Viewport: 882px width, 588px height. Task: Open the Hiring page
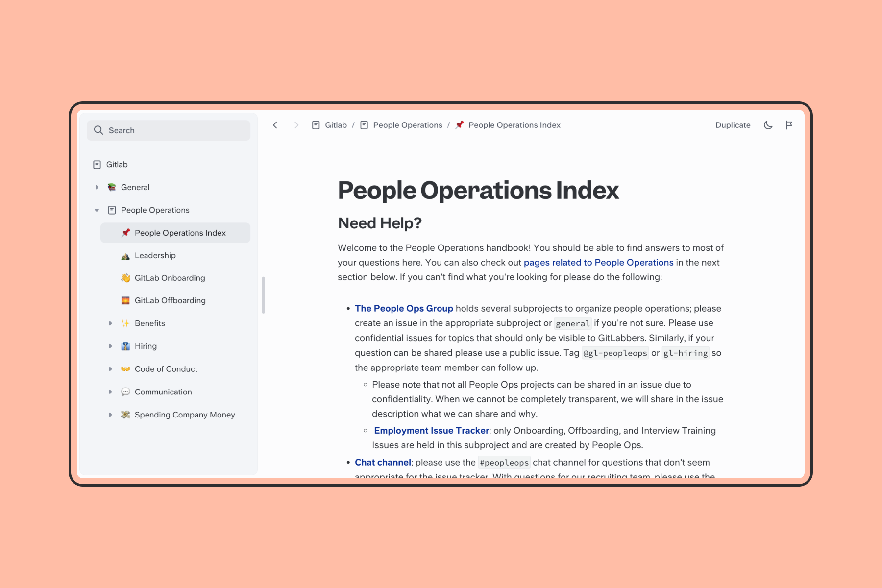point(146,346)
